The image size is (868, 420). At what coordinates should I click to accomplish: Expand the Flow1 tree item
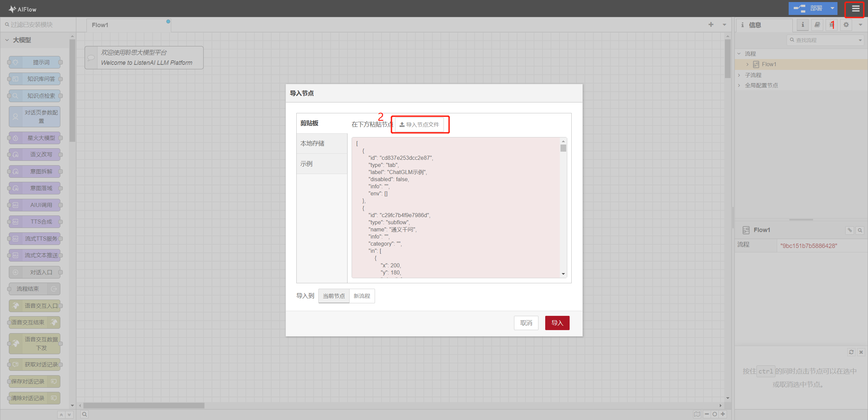coord(747,64)
